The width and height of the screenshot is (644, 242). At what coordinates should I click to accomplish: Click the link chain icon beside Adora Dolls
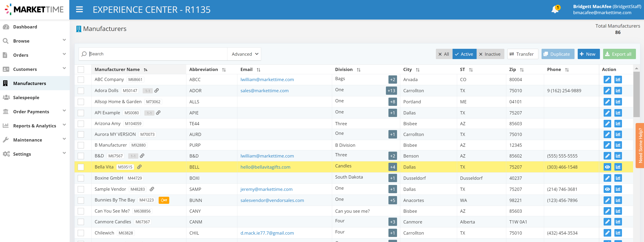(156, 90)
